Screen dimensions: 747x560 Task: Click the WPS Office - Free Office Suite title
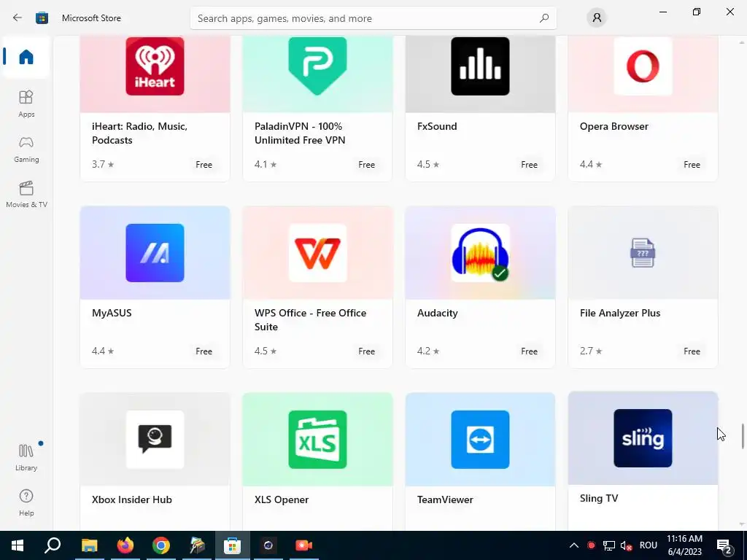[310, 319]
